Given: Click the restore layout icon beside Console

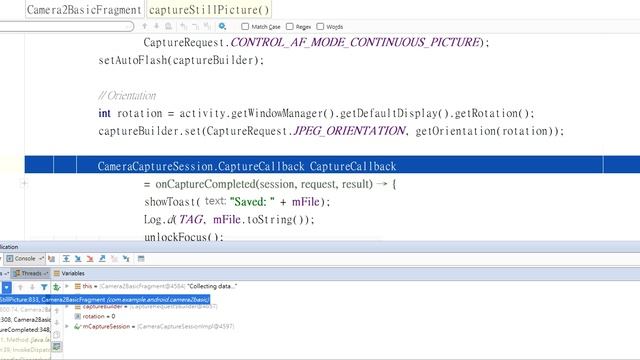Looking at the screenshot, I should click(x=51, y=259).
